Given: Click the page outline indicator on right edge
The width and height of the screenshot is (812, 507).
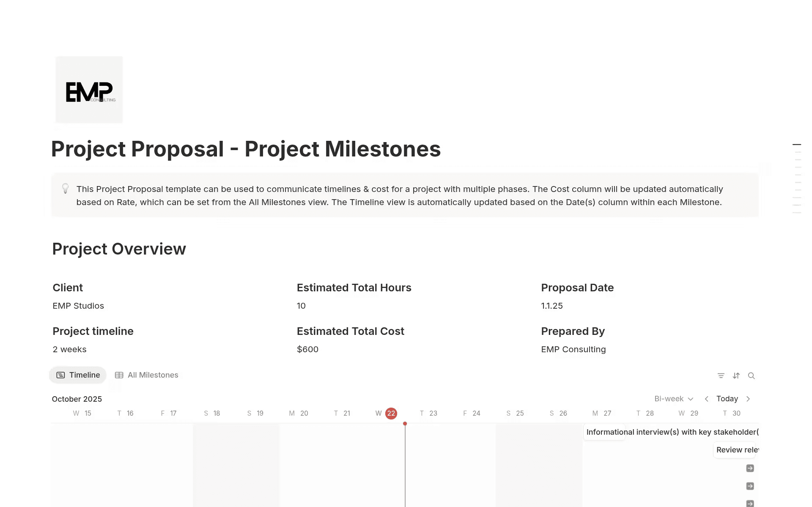Looking at the screenshot, I should pos(797,144).
